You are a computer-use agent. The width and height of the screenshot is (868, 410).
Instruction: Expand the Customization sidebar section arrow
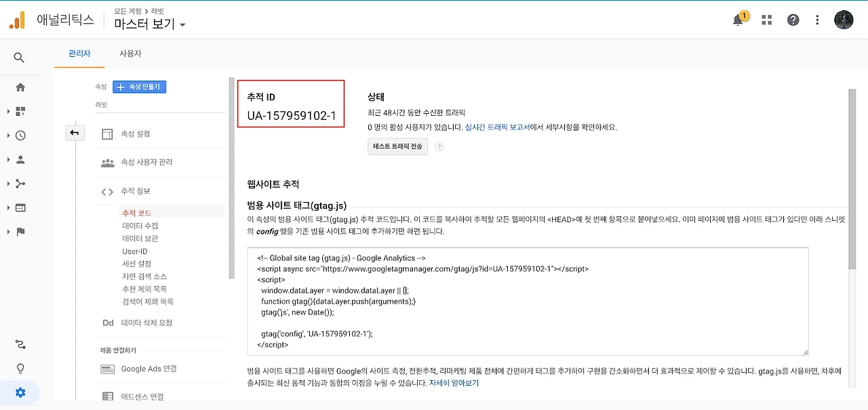click(x=8, y=111)
